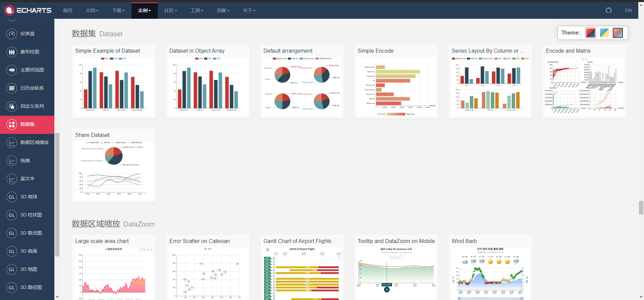Open Default arrangement pie charts example
644x300 pixels.
302,82
